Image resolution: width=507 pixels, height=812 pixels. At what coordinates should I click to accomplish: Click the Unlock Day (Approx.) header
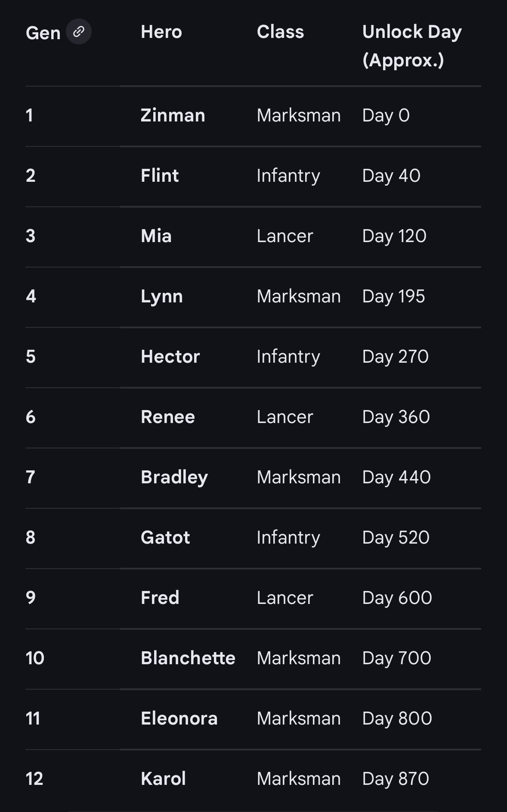(x=412, y=46)
